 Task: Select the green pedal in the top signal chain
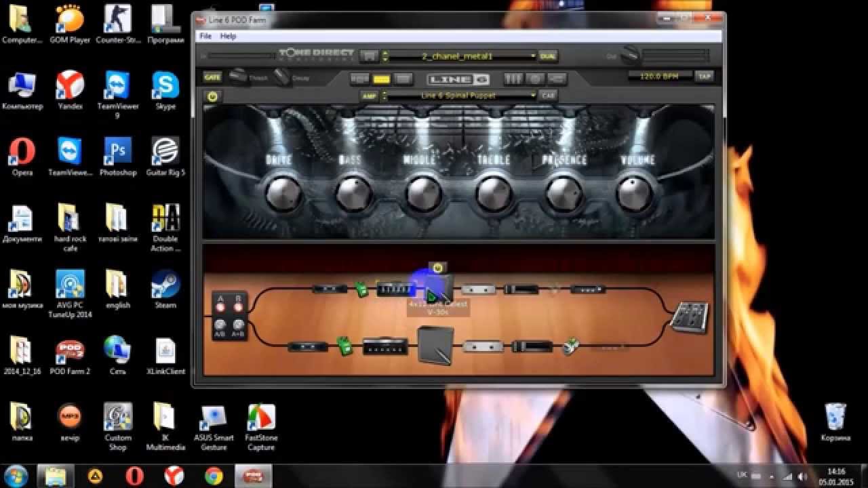(x=361, y=289)
